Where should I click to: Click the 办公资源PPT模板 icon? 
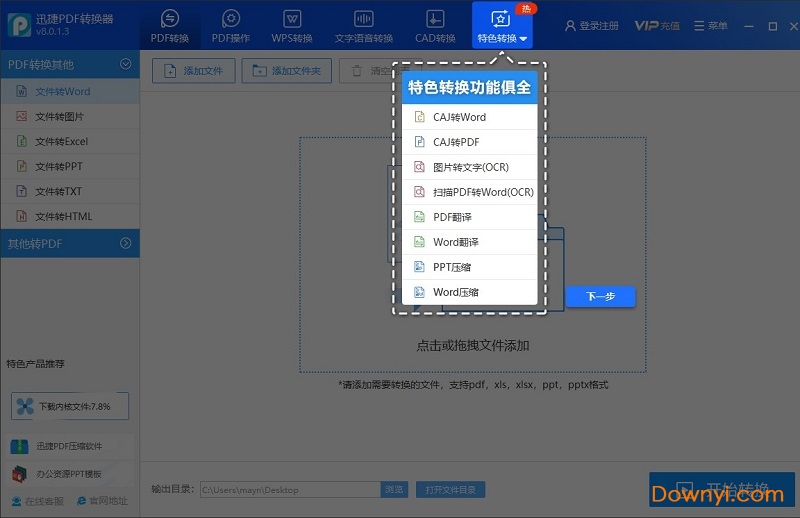[x=19, y=475]
